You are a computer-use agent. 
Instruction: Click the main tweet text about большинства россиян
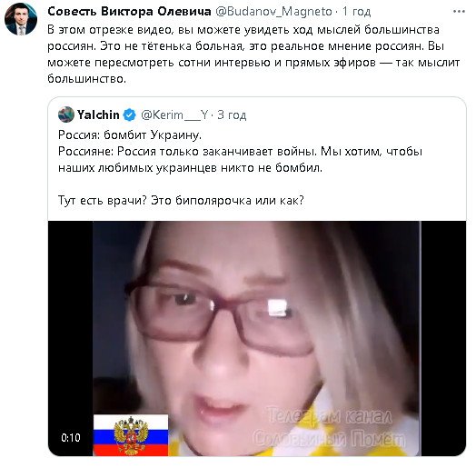click(x=253, y=55)
